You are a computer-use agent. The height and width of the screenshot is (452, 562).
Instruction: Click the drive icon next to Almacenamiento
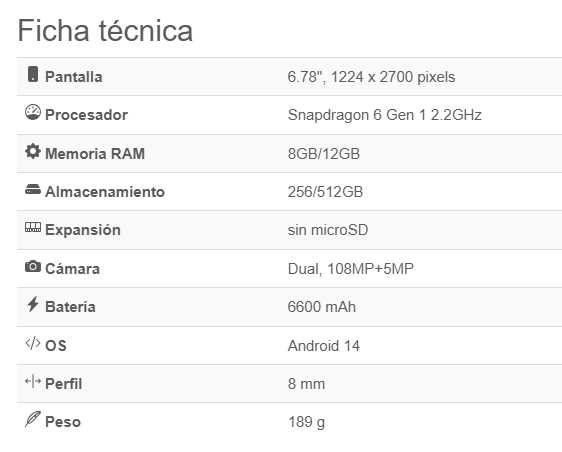pyautogui.click(x=33, y=189)
